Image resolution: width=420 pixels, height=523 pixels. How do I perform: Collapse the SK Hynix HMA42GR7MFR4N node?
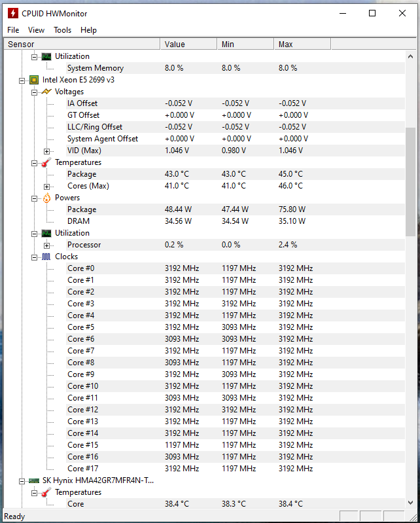pyautogui.click(x=22, y=481)
